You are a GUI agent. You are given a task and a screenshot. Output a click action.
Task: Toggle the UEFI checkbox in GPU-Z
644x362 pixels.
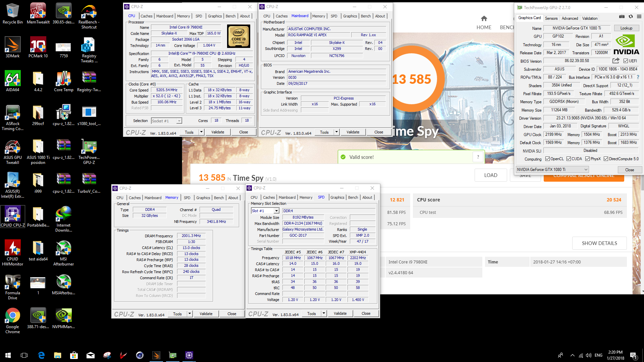(626, 61)
